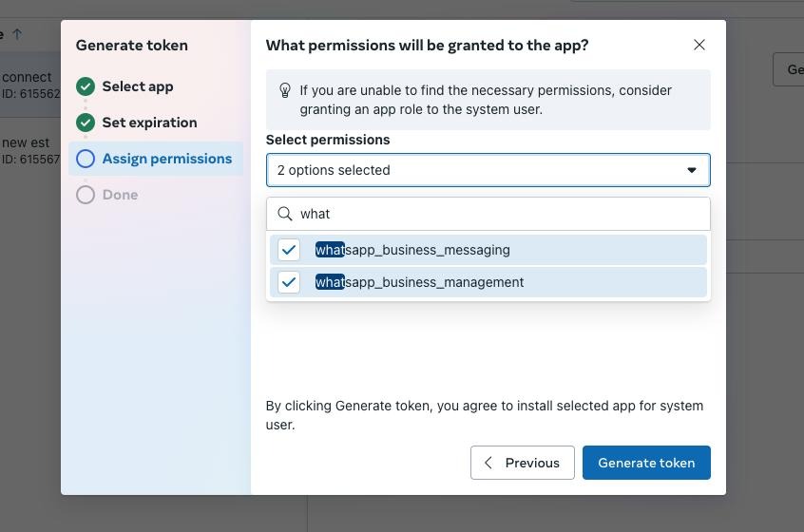The image size is (804, 532).
Task: Click the green Set expiration checkmark
Action: point(86,123)
